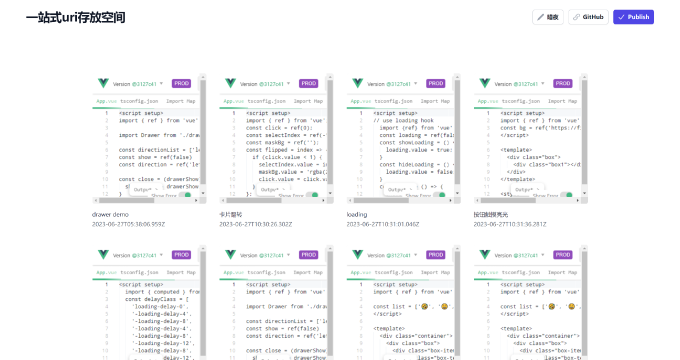The height and width of the screenshot is (360, 680).
Task: Click the checkmark icon on Publish
Action: tap(621, 17)
